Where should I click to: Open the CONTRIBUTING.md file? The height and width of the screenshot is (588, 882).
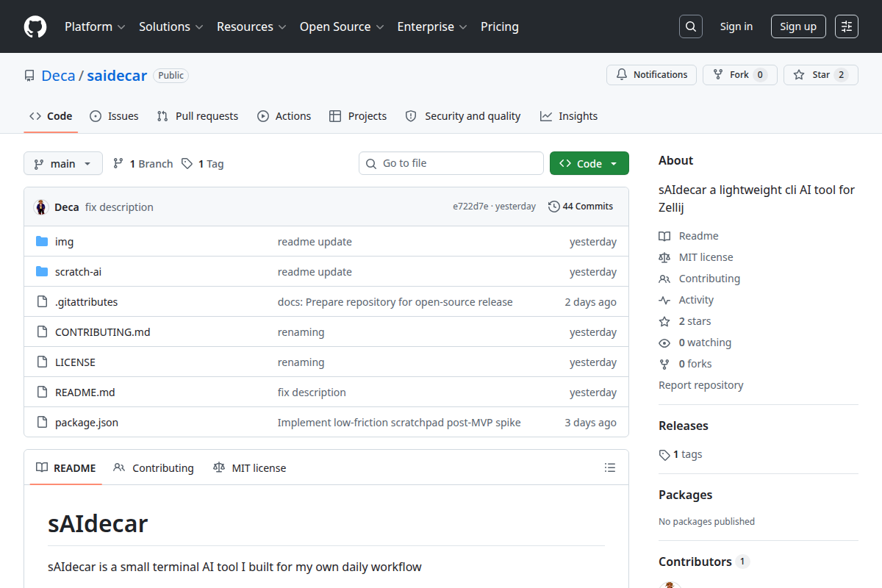coord(102,332)
